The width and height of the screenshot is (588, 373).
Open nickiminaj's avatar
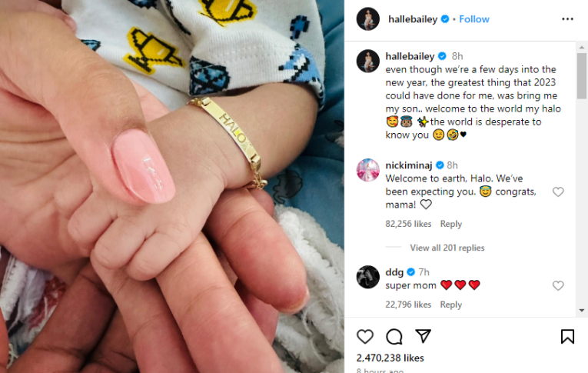(x=368, y=170)
